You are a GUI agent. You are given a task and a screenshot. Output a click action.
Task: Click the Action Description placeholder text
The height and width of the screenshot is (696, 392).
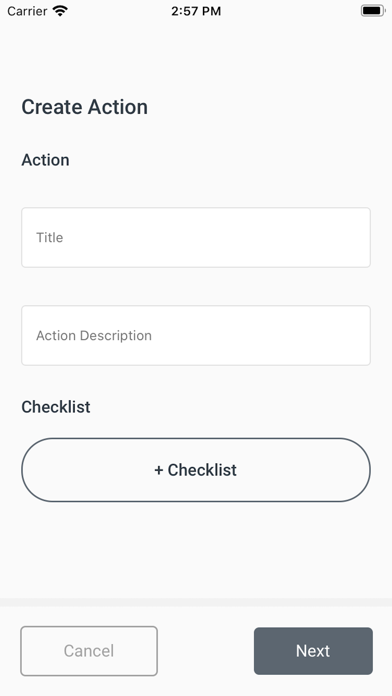pyautogui.click(x=94, y=336)
